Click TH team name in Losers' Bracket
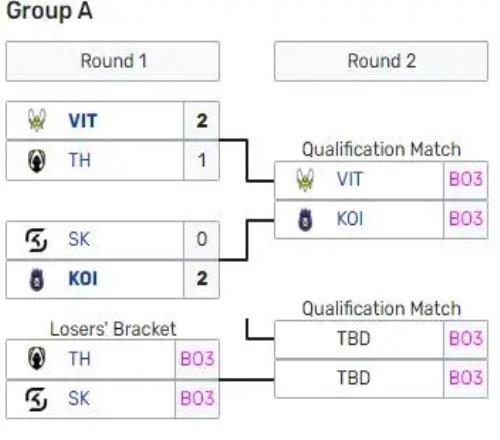 coord(79,359)
